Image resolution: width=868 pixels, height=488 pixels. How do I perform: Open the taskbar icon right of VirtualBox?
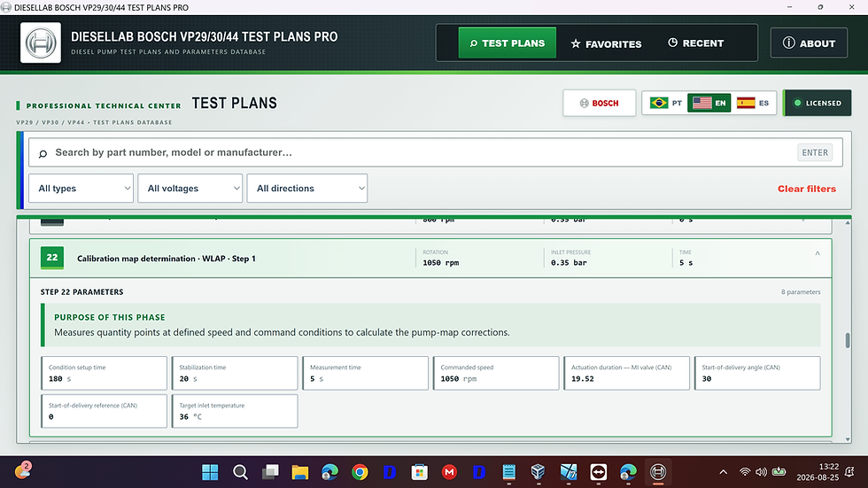coord(569,472)
